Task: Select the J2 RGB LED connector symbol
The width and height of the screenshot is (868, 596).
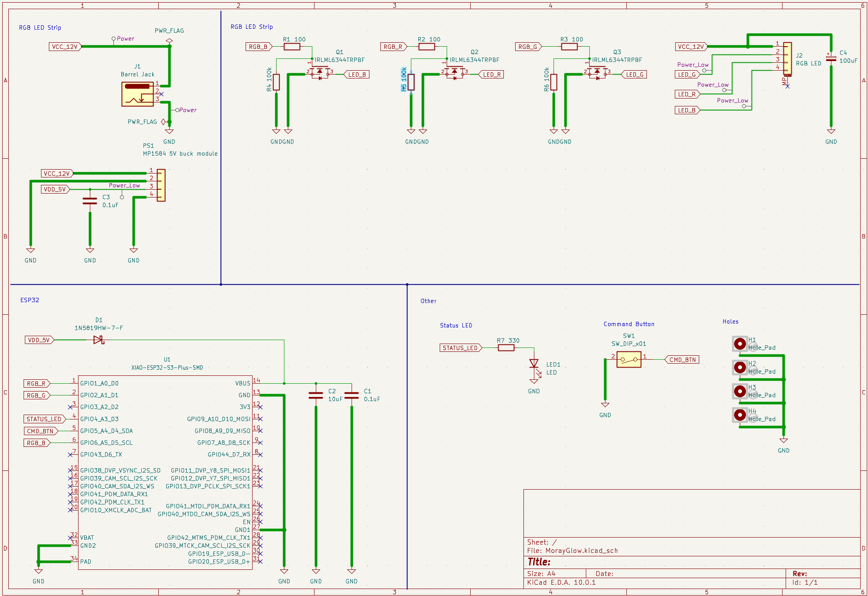Action: tap(787, 59)
